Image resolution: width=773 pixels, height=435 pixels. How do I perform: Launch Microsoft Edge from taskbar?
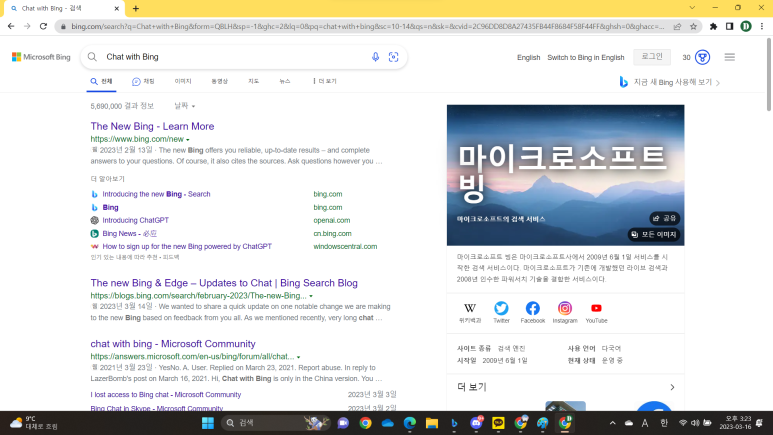click(410, 423)
